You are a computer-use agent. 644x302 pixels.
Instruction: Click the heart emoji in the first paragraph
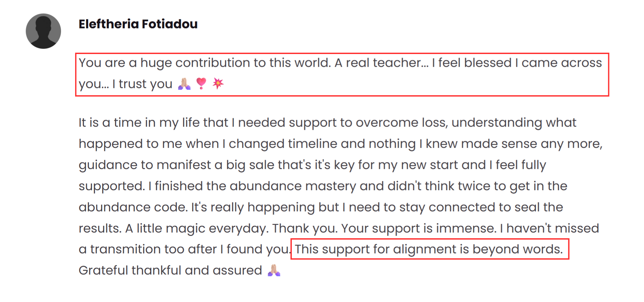click(201, 84)
